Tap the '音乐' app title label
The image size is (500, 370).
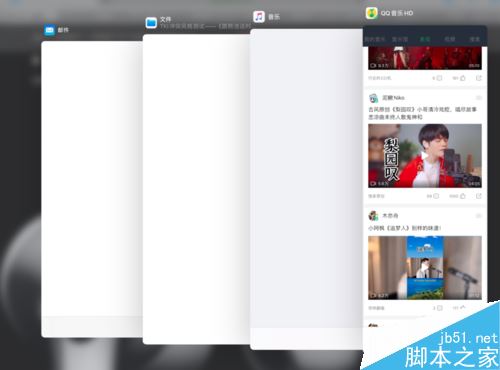[x=274, y=17]
